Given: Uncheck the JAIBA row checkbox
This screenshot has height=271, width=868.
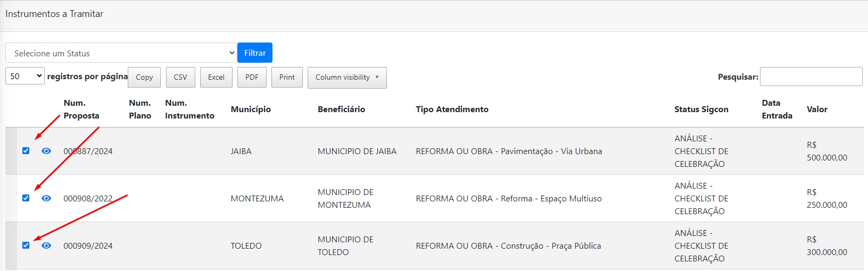Looking at the screenshot, I should pyautogui.click(x=26, y=151).
